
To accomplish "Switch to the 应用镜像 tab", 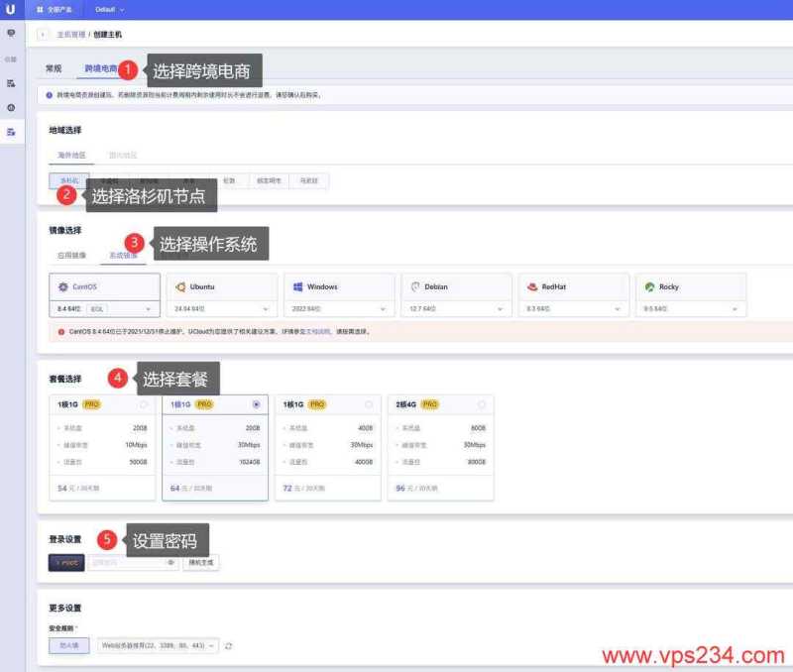I will 70,256.
